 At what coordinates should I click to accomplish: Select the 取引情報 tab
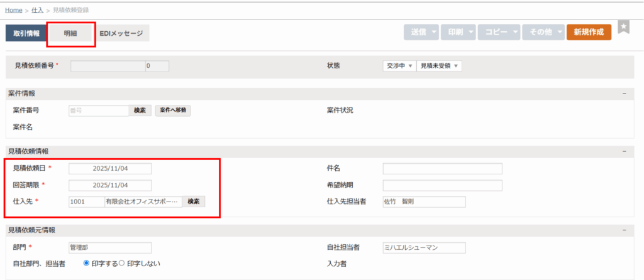tap(26, 33)
